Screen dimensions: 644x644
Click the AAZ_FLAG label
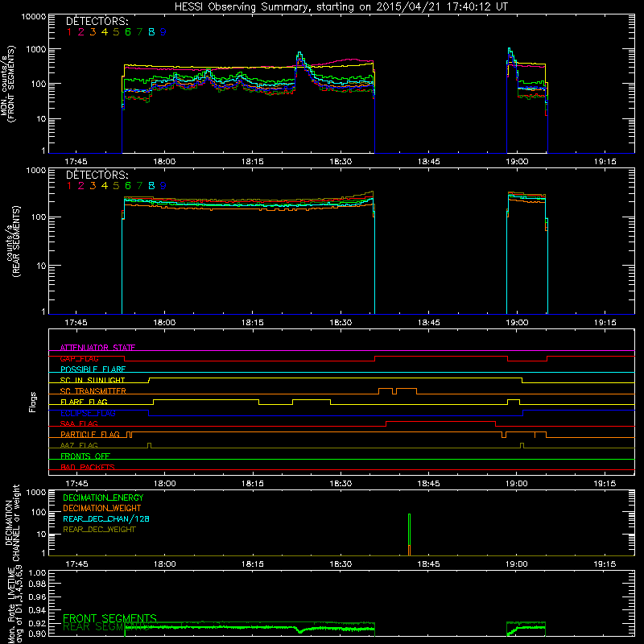pos(79,446)
